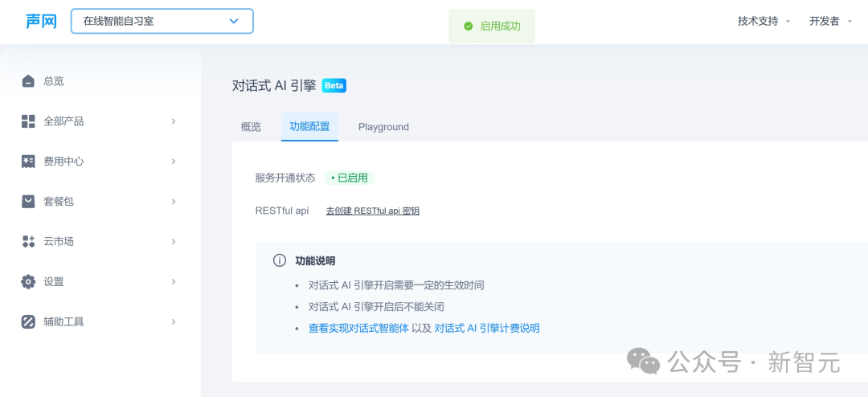Click the 对话式 AI 引擎 page title
This screenshot has width=868, height=397.
(274, 86)
